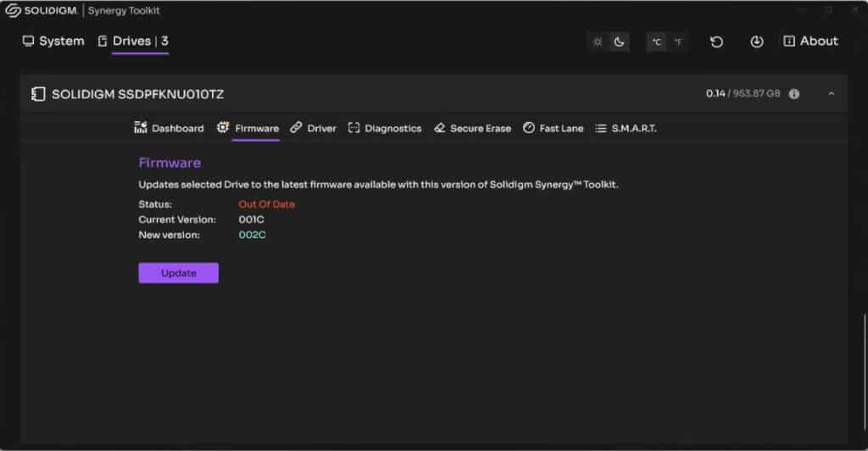Image resolution: width=868 pixels, height=451 pixels.
Task: Click the Update firmware button
Action: 178,273
